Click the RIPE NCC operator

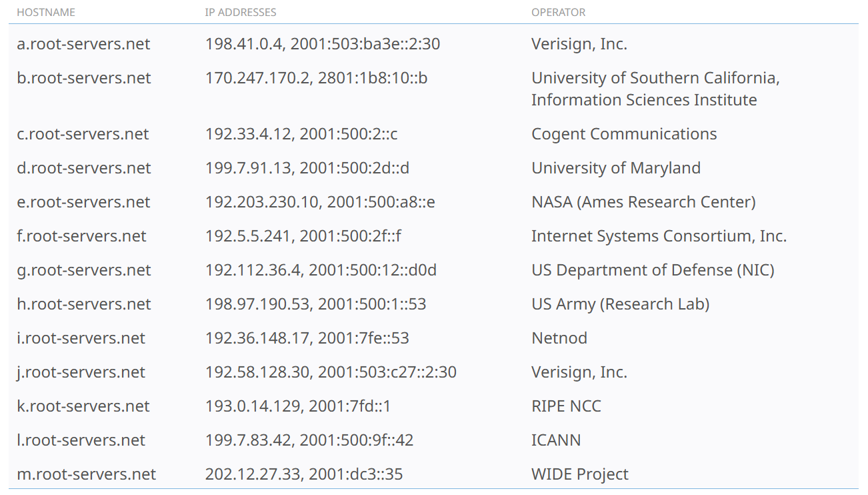coord(566,406)
